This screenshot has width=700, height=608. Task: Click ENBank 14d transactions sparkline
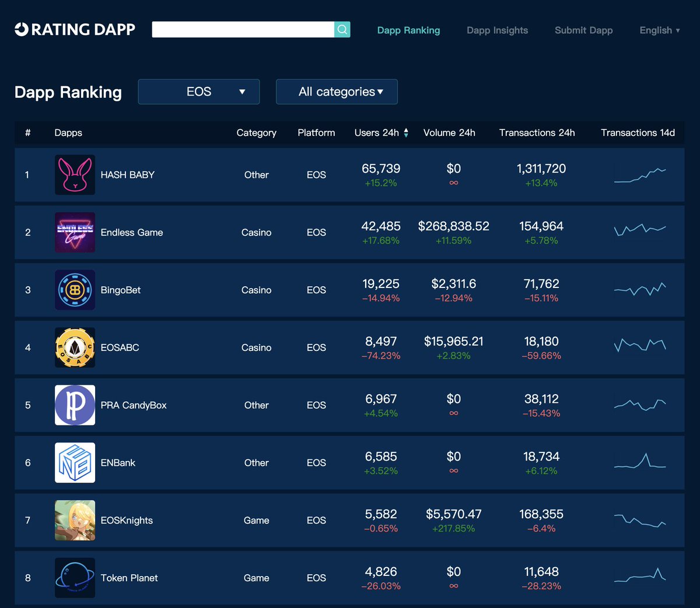[x=640, y=461]
